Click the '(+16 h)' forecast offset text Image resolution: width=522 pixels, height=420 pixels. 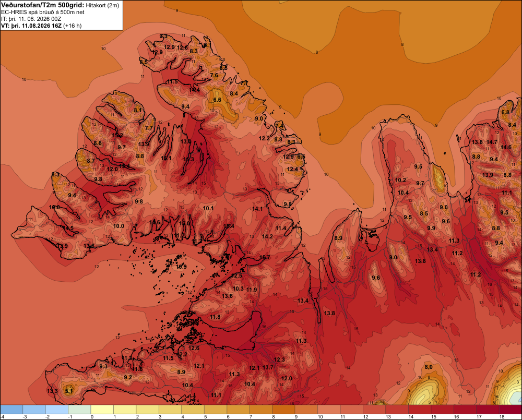click(x=72, y=26)
